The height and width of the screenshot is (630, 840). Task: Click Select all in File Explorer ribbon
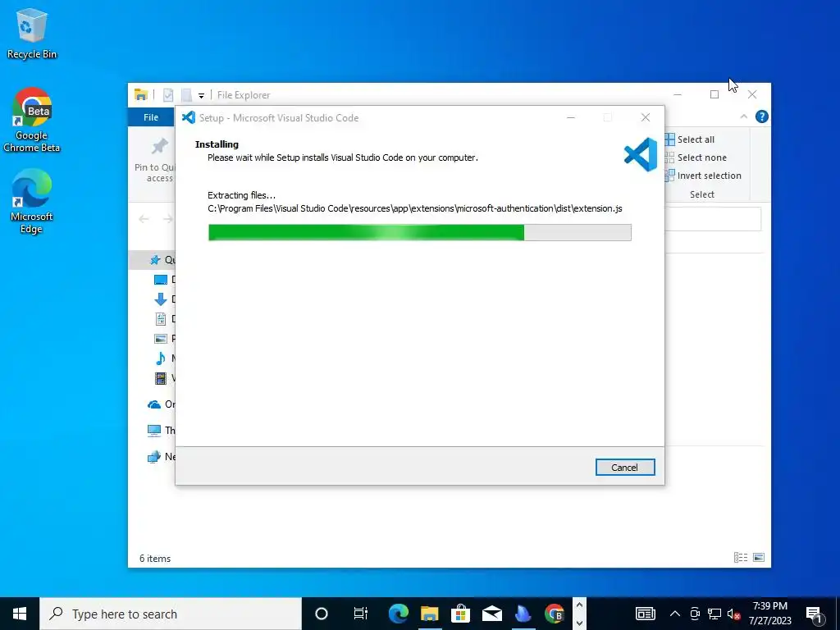690,139
